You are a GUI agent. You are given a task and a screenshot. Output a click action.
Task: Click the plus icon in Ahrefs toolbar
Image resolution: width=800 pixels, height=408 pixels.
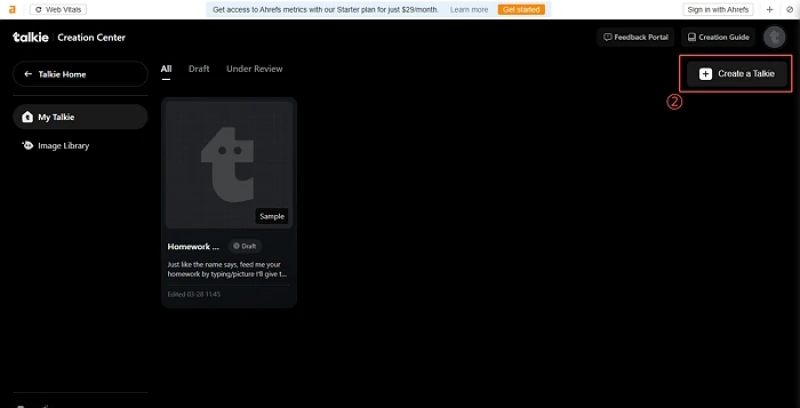click(769, 9)
